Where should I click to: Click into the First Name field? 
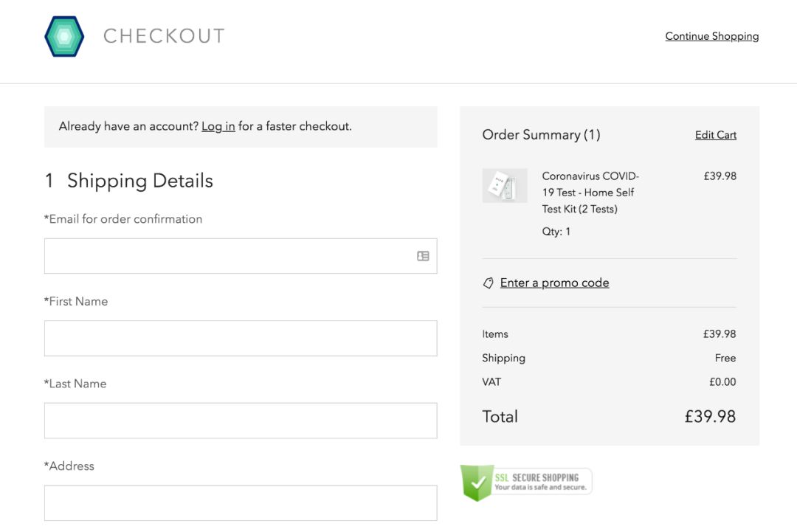tap(241, 338)
